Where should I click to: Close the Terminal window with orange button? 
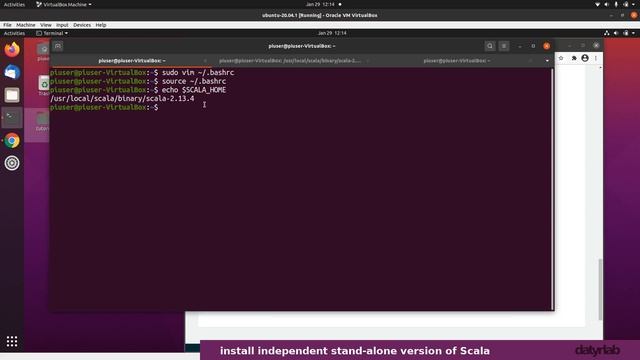point(547,46)
